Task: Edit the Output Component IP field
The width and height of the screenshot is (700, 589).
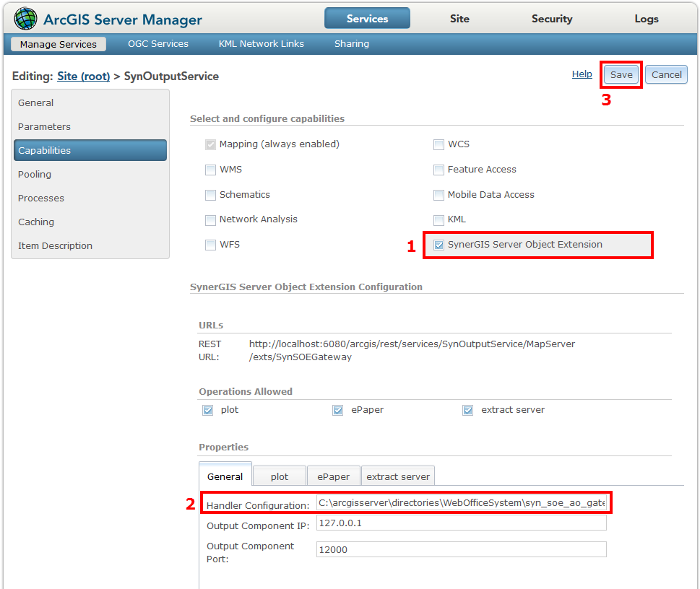Action: [x=461, y=523]
